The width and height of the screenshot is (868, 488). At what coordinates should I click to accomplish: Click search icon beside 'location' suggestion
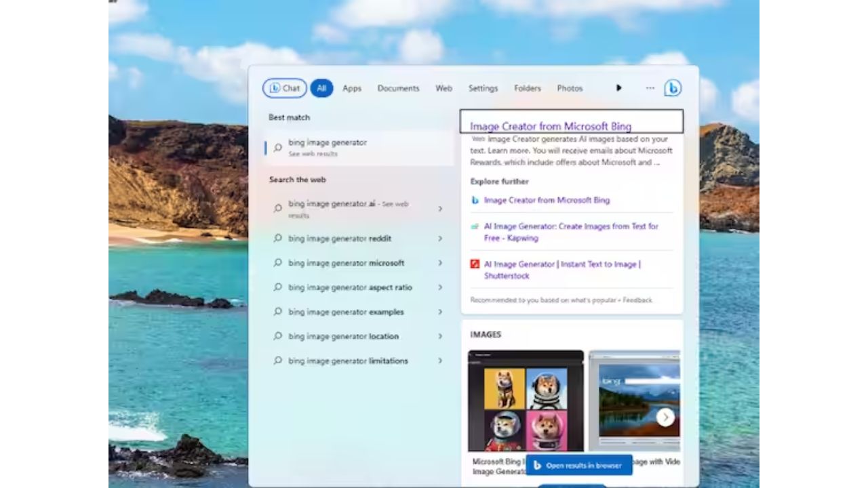pyautogui.click(x=277, y=336)
